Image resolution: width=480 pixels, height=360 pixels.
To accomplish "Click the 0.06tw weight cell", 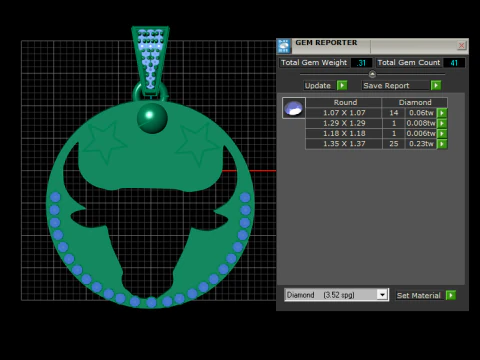I will coord(421,113).
